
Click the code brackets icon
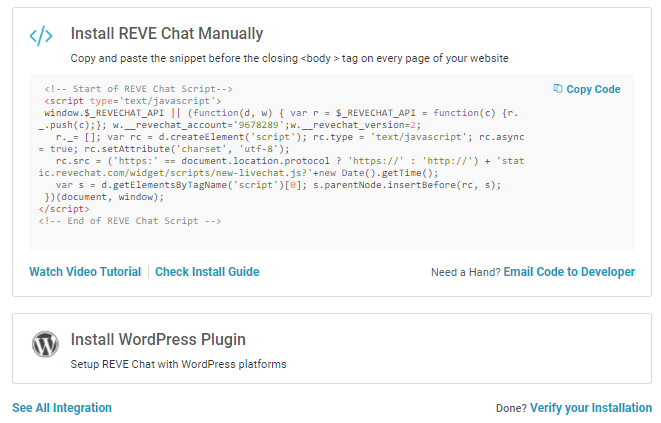(x=41, y=38)
